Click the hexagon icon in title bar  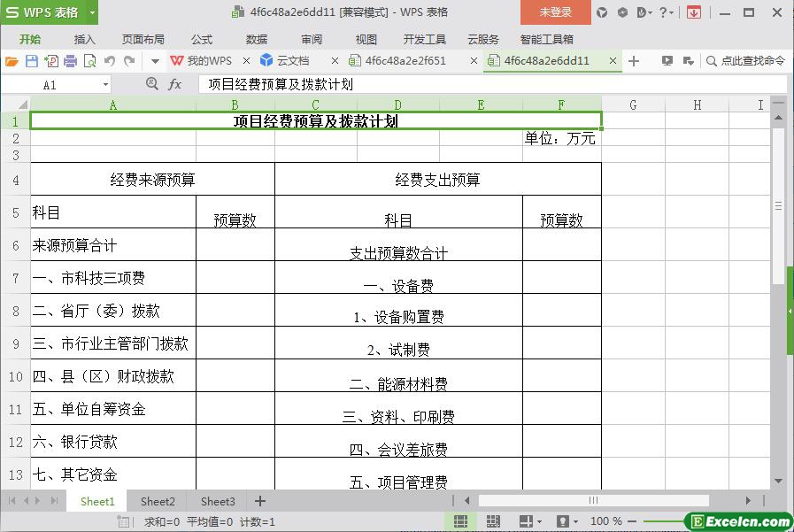click(622, 12)
